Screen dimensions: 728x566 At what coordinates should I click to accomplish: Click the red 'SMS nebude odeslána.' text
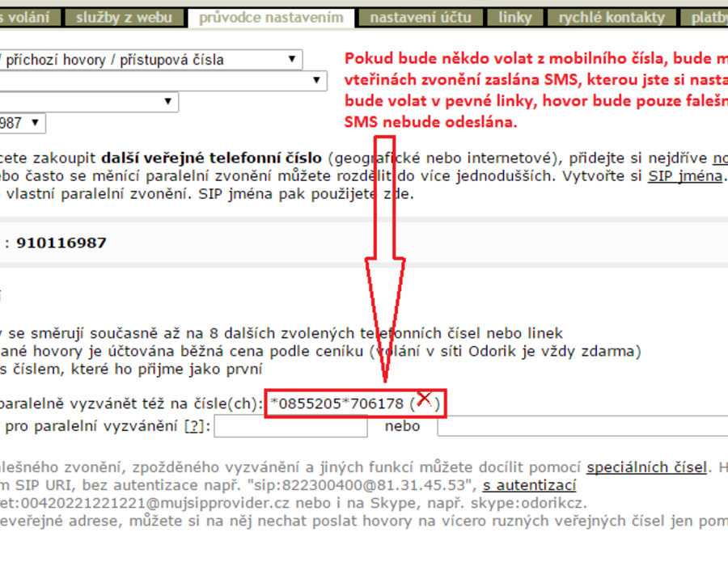point(430,122)
